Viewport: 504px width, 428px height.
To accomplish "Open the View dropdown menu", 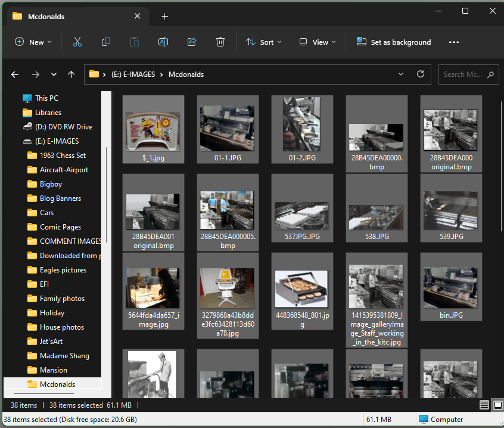I will tap(318, 42).
